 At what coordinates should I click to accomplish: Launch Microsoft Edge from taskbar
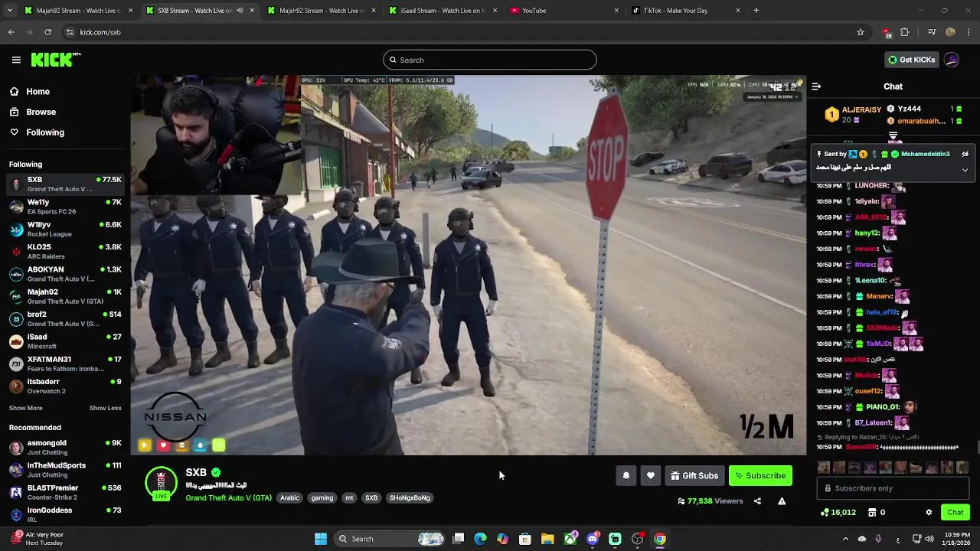pyautogui.click(x=480, y=539)
